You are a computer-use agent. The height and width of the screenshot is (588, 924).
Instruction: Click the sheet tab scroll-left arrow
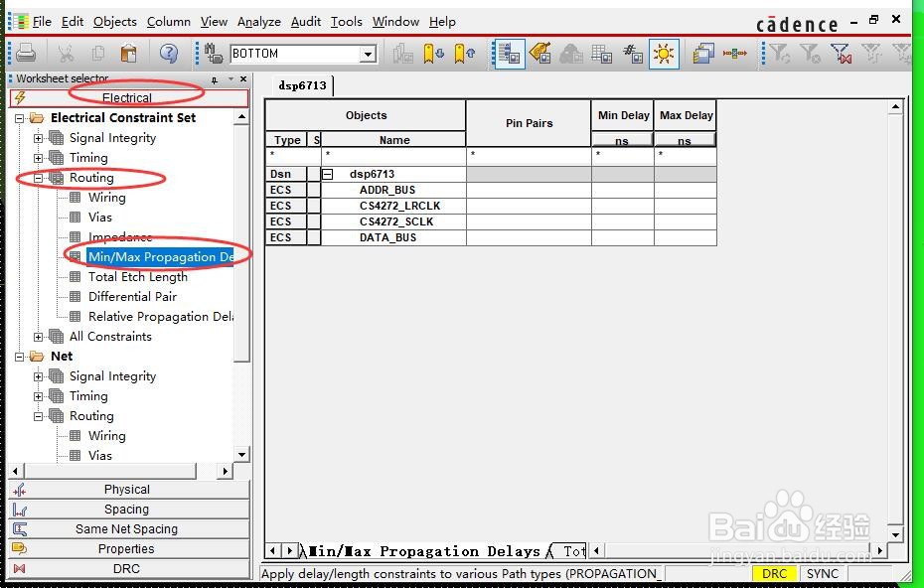click(x=272, y=551)
